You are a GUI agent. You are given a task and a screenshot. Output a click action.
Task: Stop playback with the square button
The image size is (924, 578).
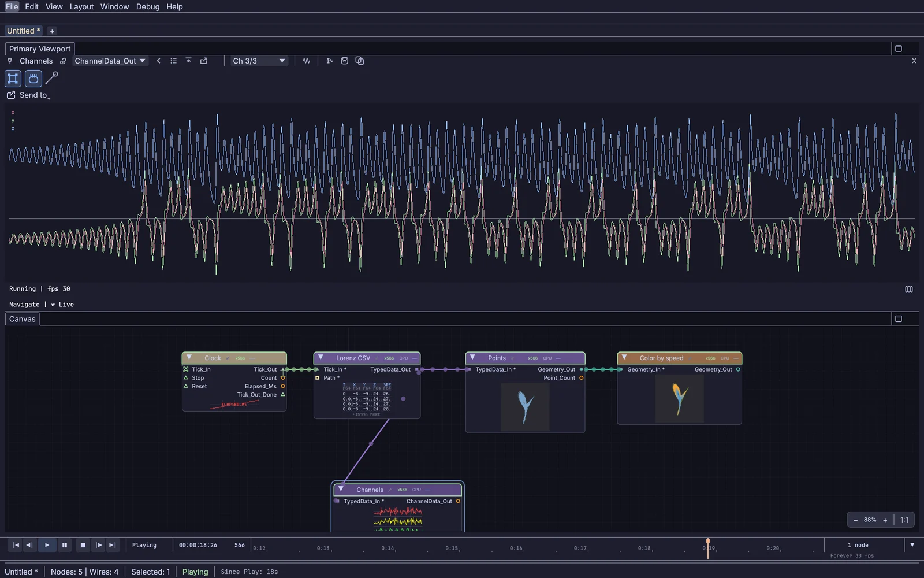click(83, 545)
